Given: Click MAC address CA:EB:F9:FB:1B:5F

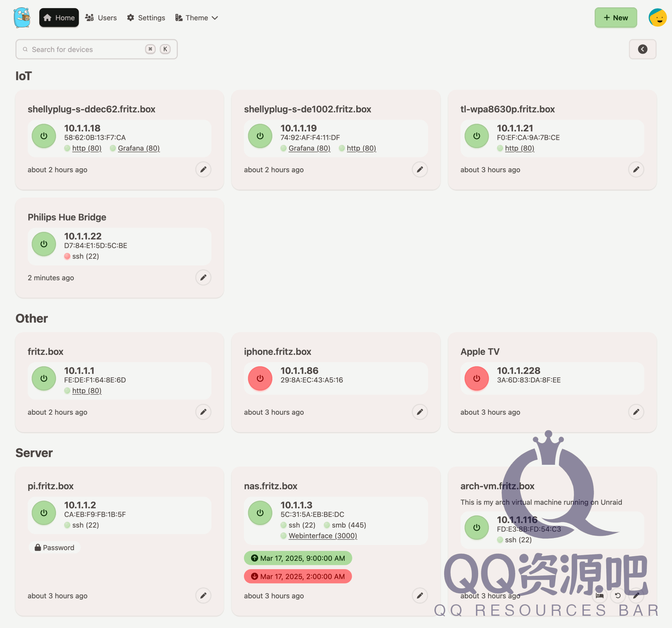Looking at the screenshot, I should point(95,515).
